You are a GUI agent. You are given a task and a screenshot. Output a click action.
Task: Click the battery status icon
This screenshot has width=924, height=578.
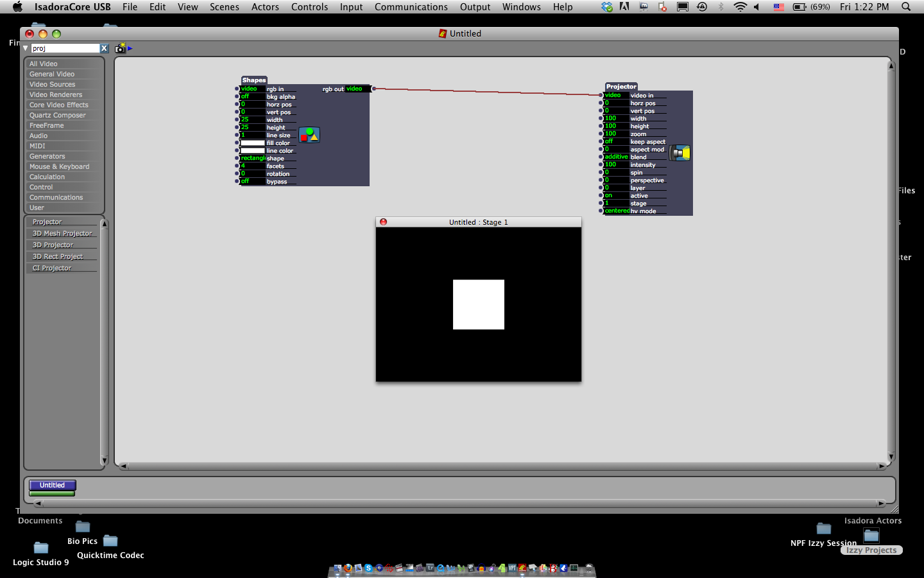[x=800, y=7]
